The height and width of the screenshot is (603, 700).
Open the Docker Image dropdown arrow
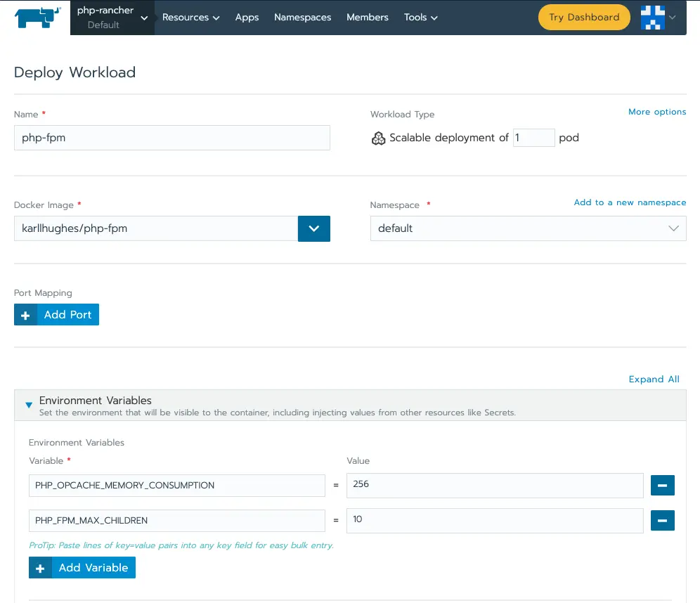(x=314, y=228)
